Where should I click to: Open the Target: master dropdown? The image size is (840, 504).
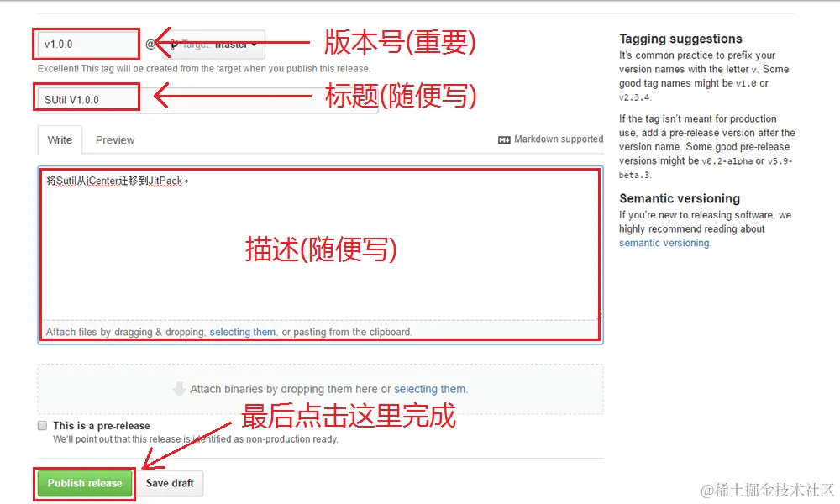coord(213,44)
